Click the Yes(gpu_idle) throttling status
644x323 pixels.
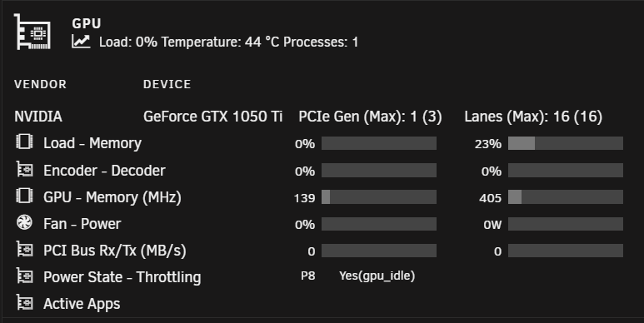click(377, 276)
